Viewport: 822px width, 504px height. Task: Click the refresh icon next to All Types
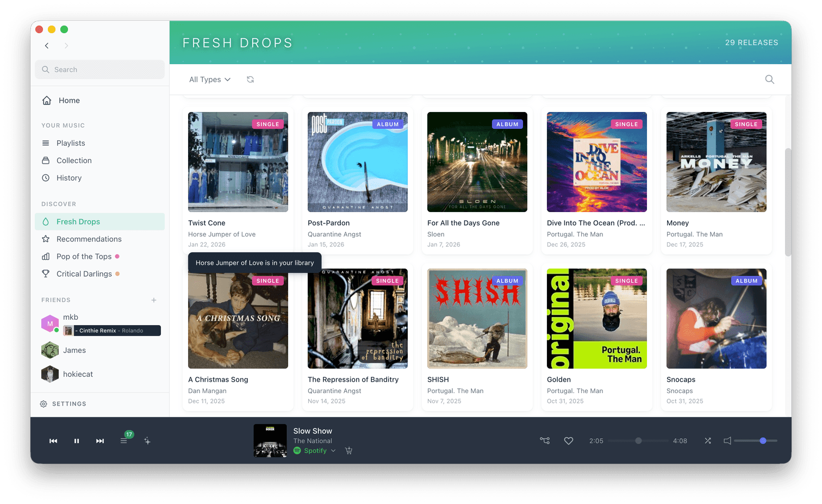coord(250,79)
